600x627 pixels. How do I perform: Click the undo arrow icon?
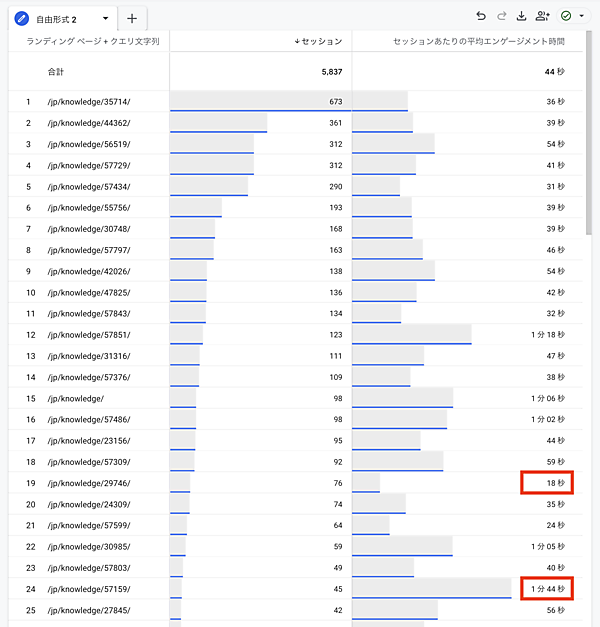(x=481, y=16)
